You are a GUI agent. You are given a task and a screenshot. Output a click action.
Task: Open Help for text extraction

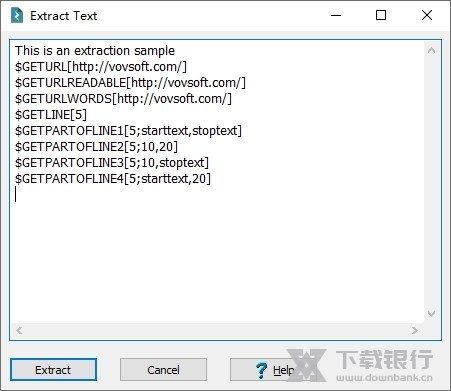[273, 369]
